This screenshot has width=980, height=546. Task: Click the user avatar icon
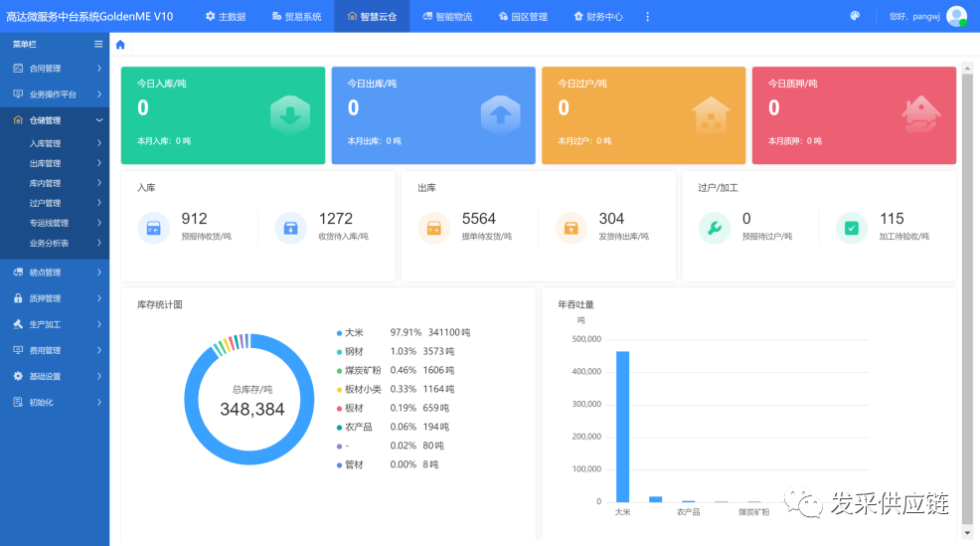(x=956, y=16)
